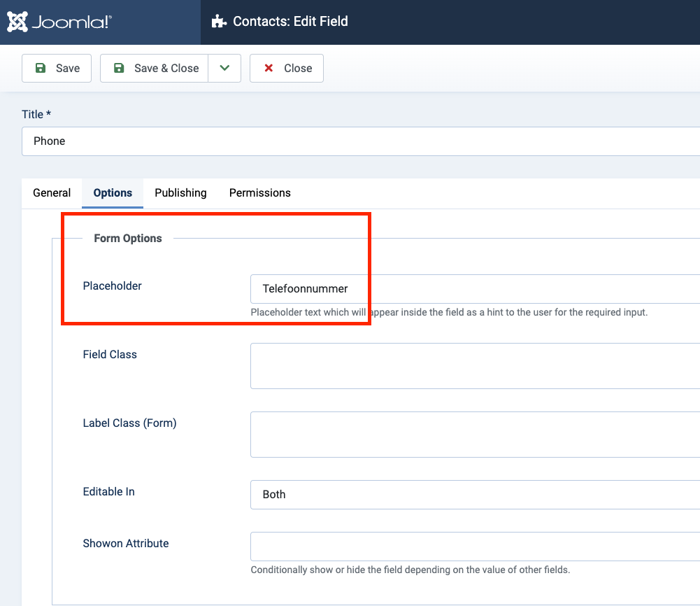Click the Joomla logo
The height and width of the screenshot is (606, 700).
point(59,22)
